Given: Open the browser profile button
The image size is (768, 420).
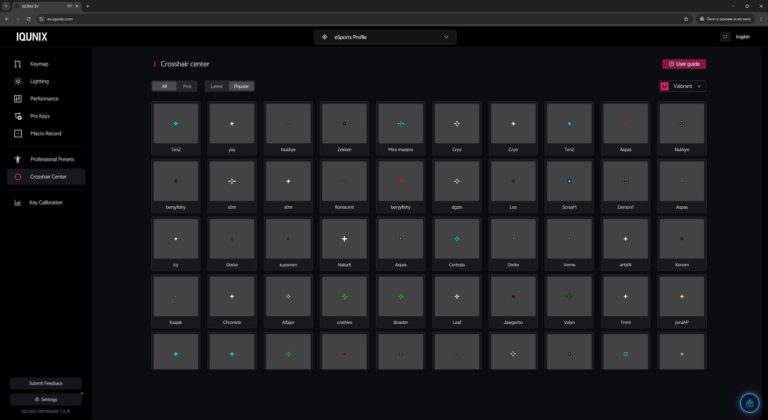Looking at the screenshot, I should click(x=725, y=19).
